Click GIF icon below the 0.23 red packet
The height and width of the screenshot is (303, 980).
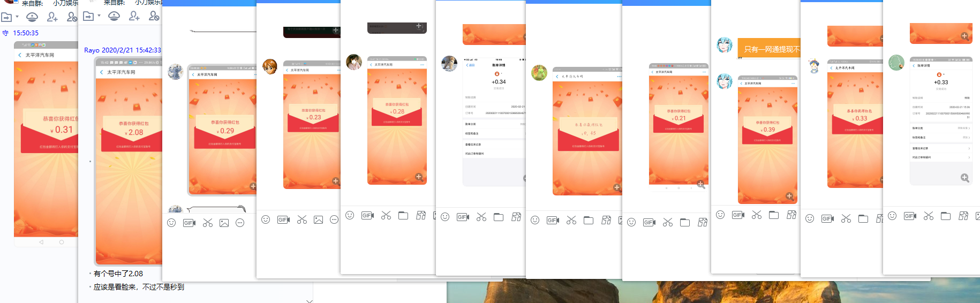(x=283, y=219)
